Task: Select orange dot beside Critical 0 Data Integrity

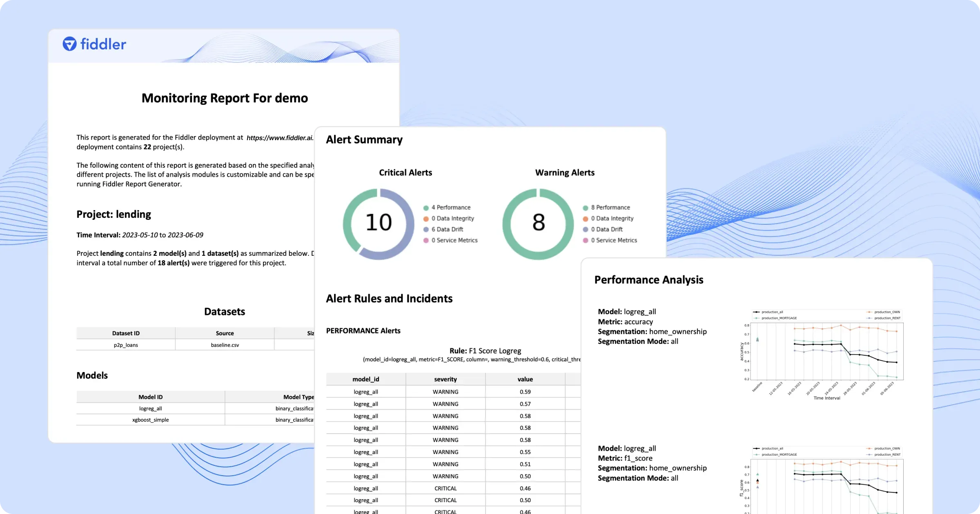Action: pos(426,219)
